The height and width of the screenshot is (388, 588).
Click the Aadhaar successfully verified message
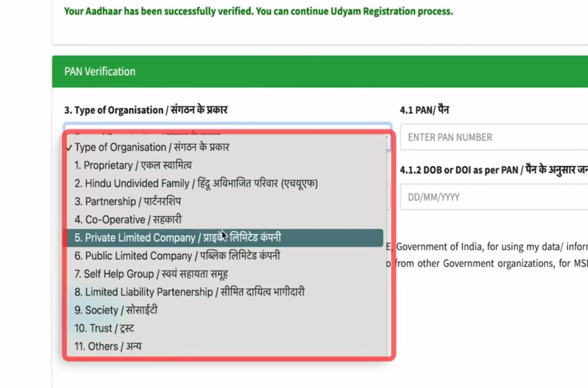[x=258, y=11]
